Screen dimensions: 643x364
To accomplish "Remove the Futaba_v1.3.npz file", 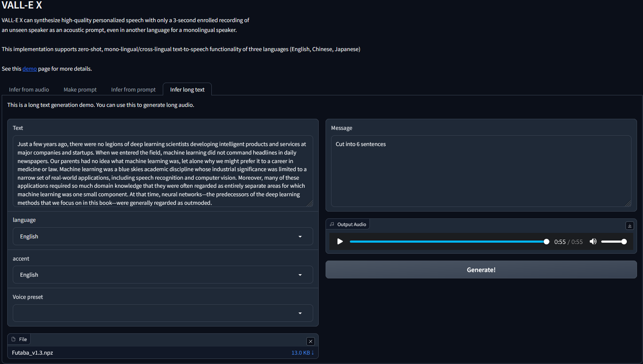I will pyautogui.click(x=311, y=341).
